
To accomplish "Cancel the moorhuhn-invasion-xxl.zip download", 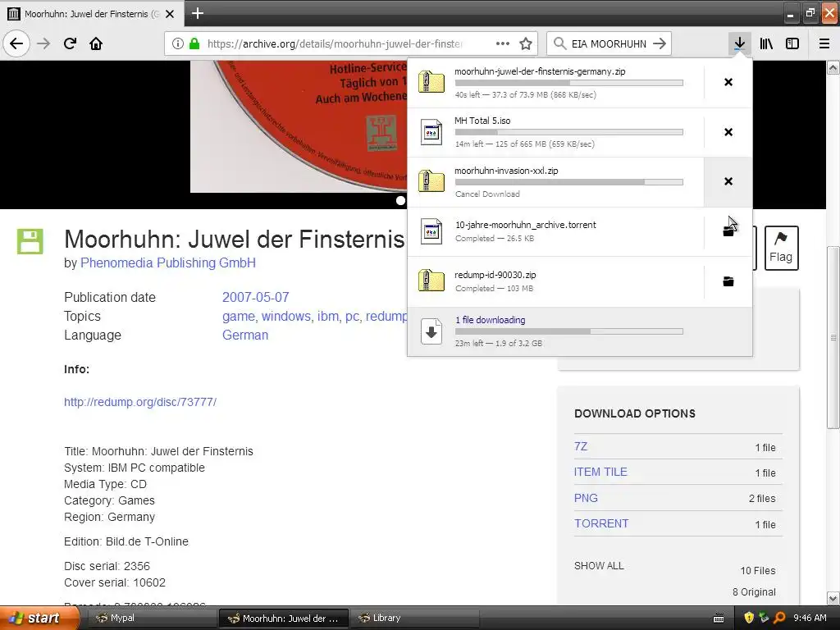I will coord(728,181).
